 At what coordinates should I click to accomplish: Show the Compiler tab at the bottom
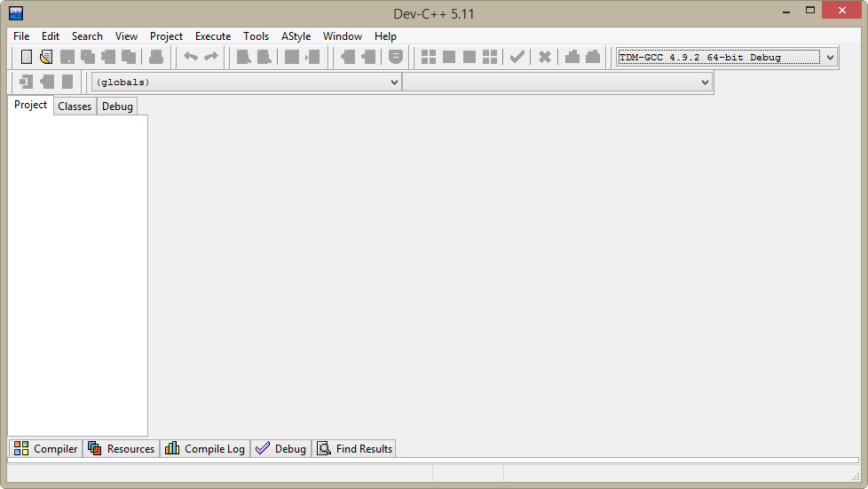point(46,448)
